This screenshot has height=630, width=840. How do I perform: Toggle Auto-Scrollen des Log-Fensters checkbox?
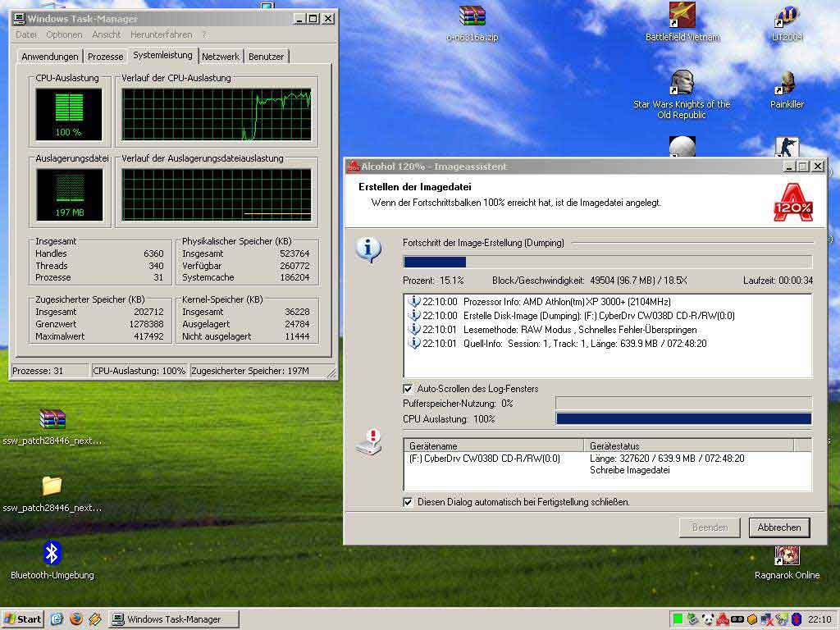(408, 388)
